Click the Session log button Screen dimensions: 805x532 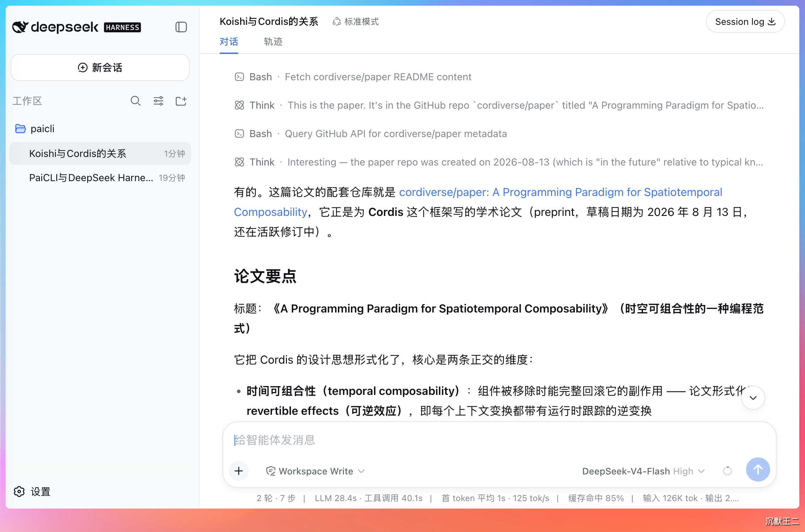tap(745, 22)
